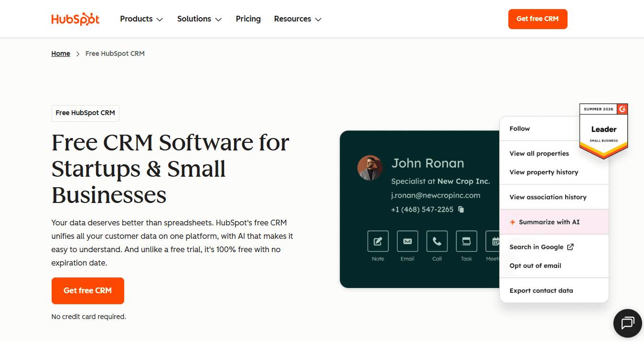Select Opt out of email
This screenshot has width=644, height=341.
coord(536,266)
